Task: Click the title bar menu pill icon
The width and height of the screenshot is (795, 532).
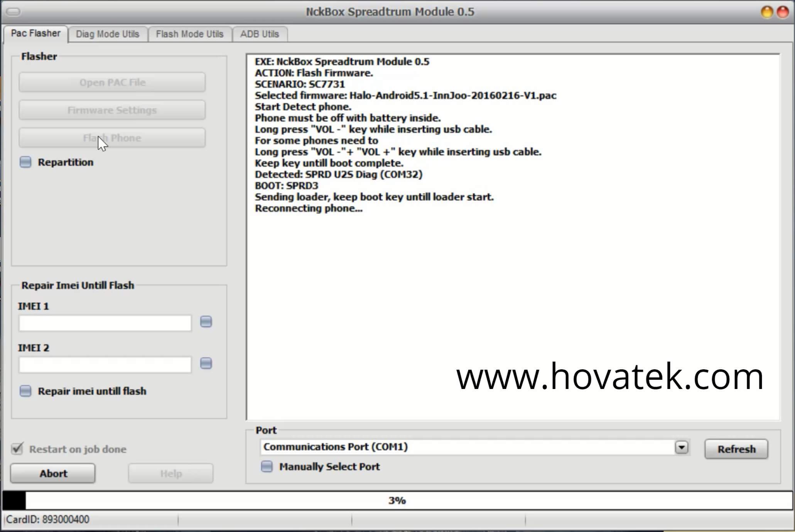Action: coord(14,12)
